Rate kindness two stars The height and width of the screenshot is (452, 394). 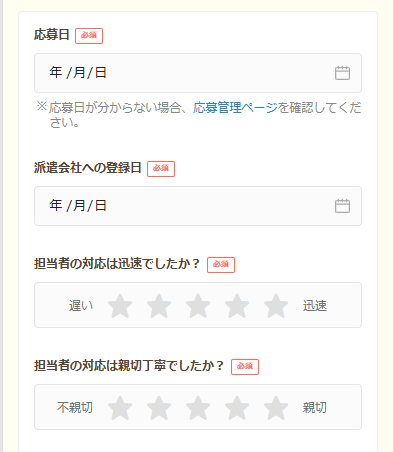point(159,408)
